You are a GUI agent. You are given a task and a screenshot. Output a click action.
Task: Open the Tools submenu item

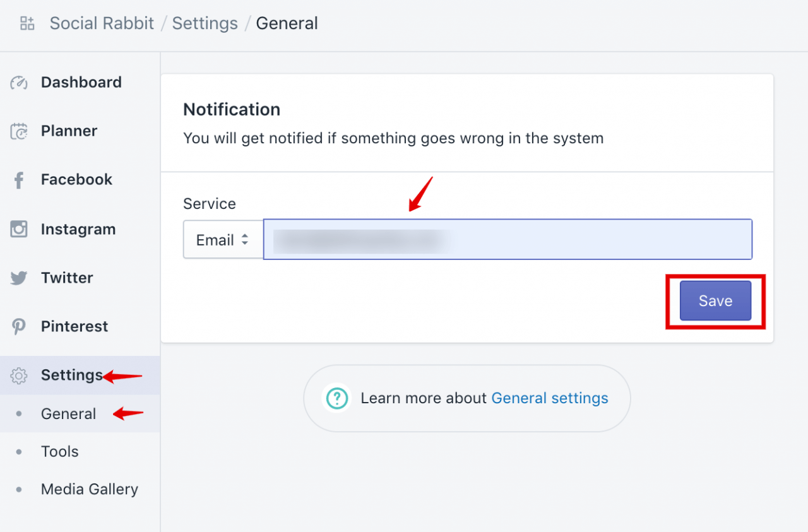tap(59, 452)
